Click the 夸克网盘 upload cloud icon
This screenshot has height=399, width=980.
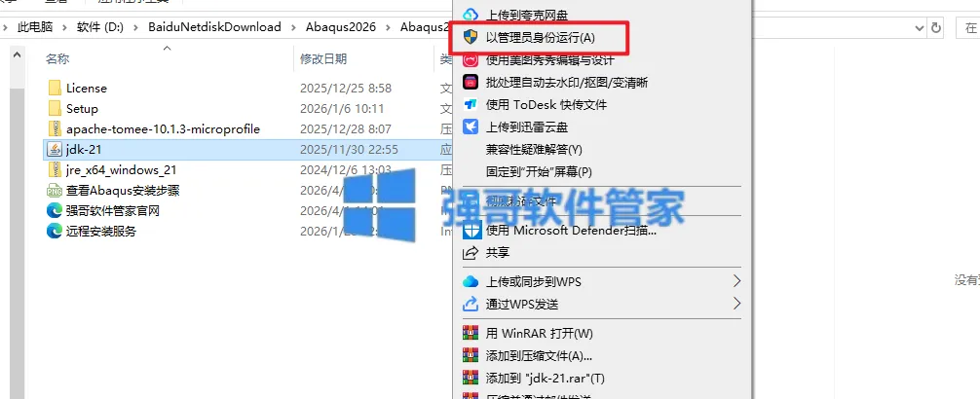pyautogui.click(x=470, y=15)
